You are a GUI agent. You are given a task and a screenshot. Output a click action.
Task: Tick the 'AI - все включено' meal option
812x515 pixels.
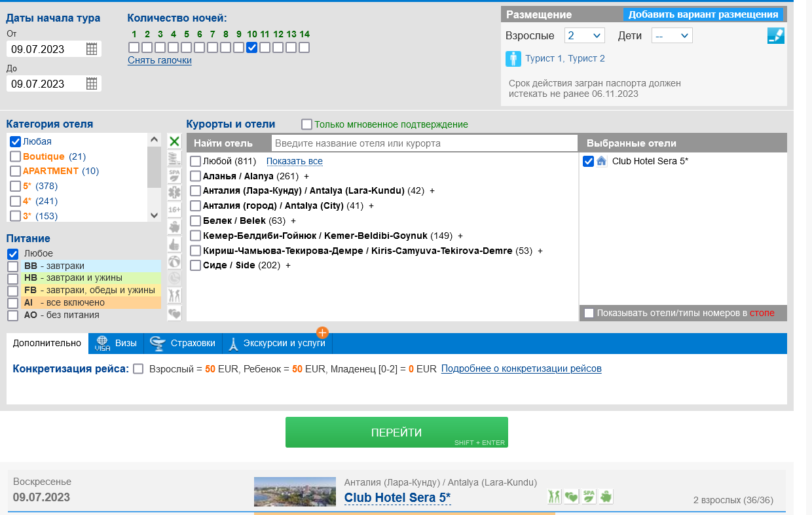click(x=13, y=303)
